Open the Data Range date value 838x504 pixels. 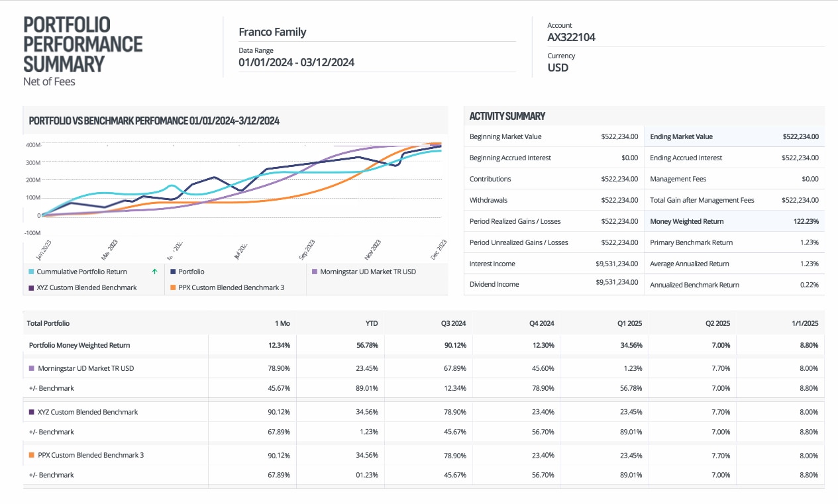click(296, 63)
